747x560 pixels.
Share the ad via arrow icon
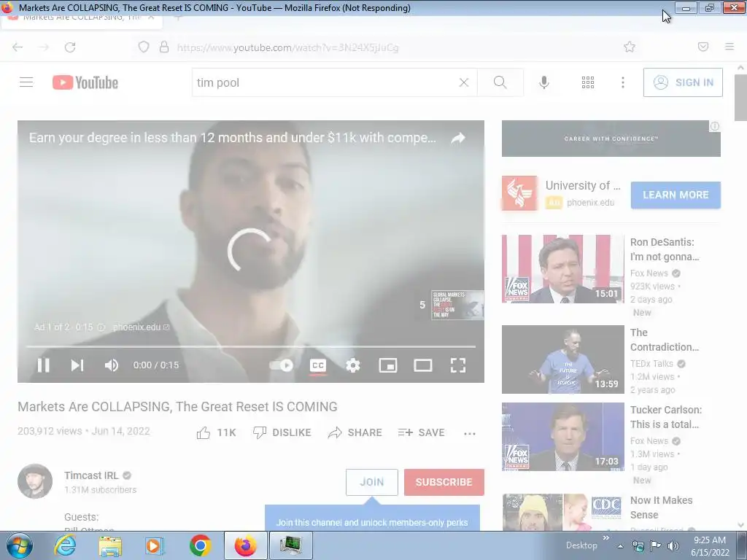pyautogui.click(x=458, y=138)
